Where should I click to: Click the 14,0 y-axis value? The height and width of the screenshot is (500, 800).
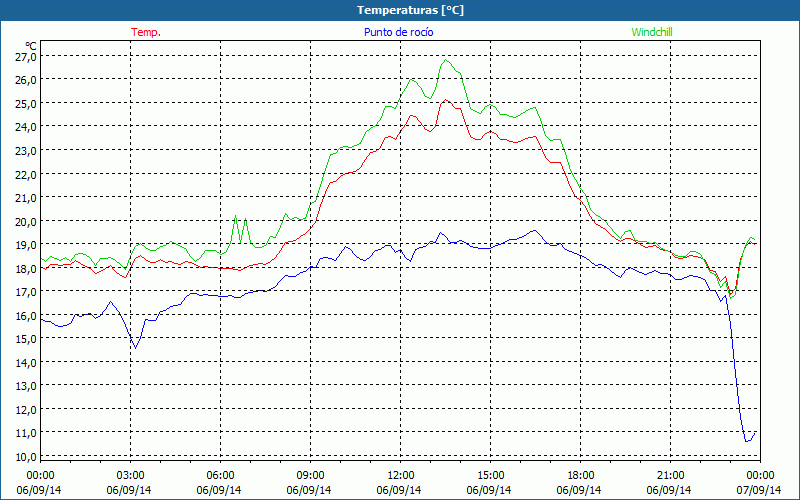25,363
